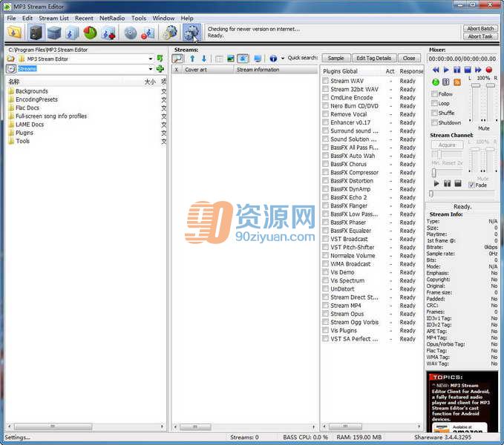504x445 pixels.
Task: Open the MP3 Stream Editor folder dropdown
Action: [151, 59]
